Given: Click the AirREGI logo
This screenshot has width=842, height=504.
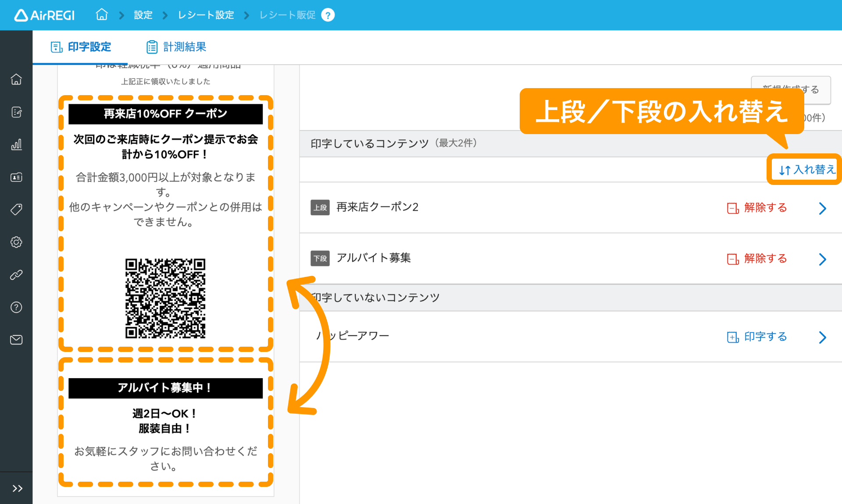Looking at the screenshot, I should click(x=44, y=15).
